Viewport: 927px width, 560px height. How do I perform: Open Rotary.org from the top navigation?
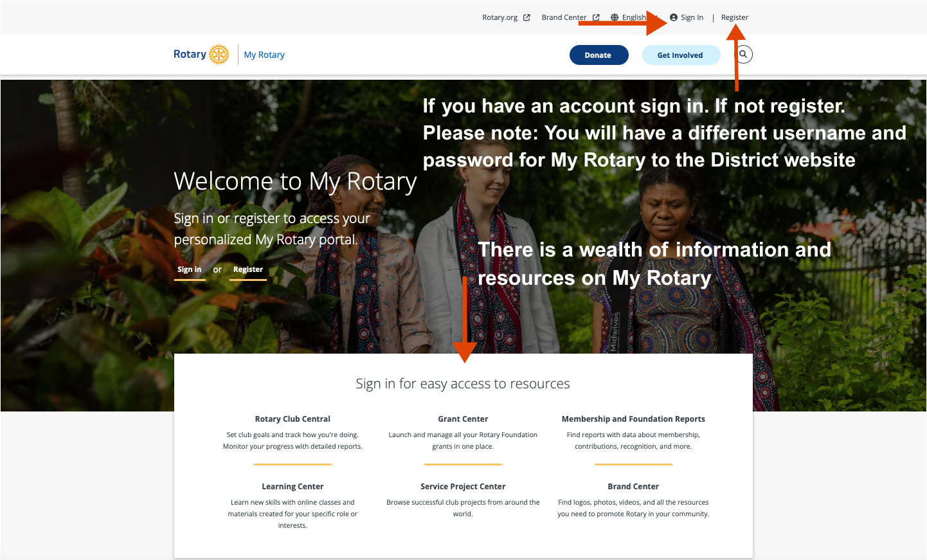[x=500, y=17]
